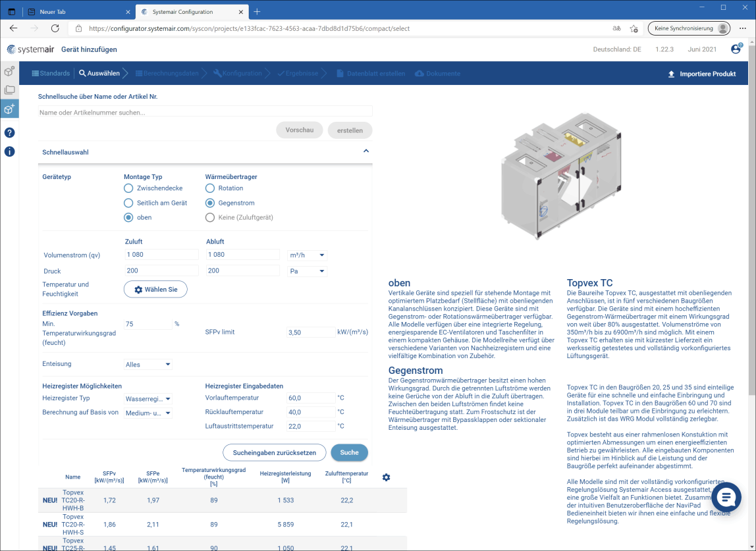Open the Heizregister Typ dropdown
756x551 pixels.
pyautogui.click(x=148, y=399)
